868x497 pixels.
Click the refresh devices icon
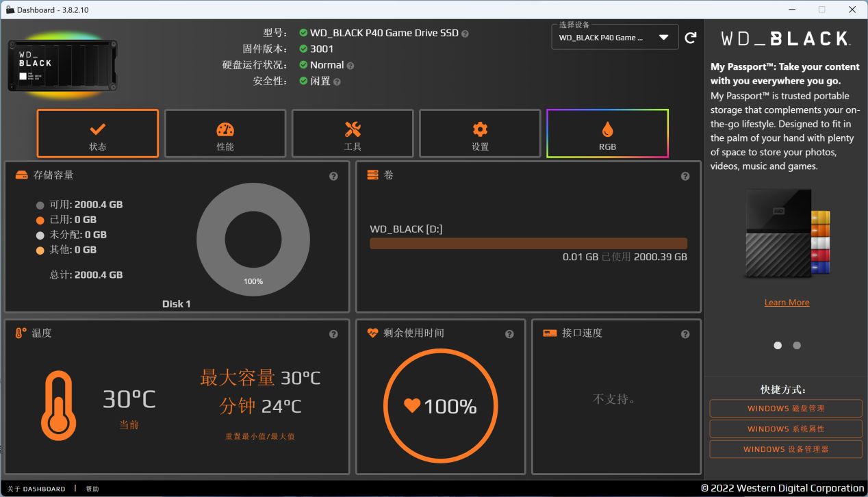tap(691, 38)
